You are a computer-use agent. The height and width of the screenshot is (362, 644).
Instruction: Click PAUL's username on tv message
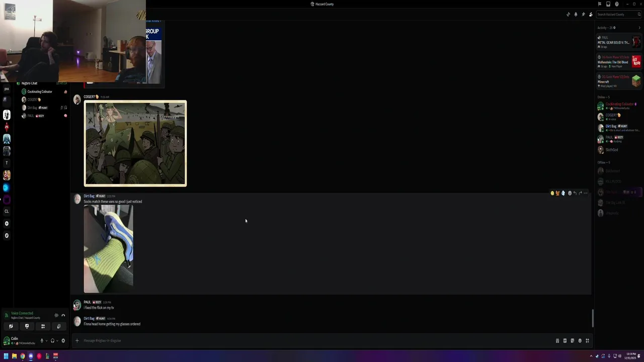(x=87, y=302)
